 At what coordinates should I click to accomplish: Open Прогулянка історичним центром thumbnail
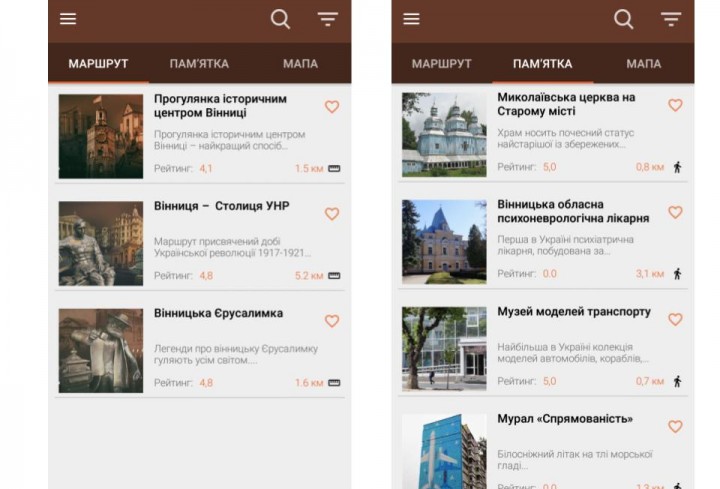101,136
